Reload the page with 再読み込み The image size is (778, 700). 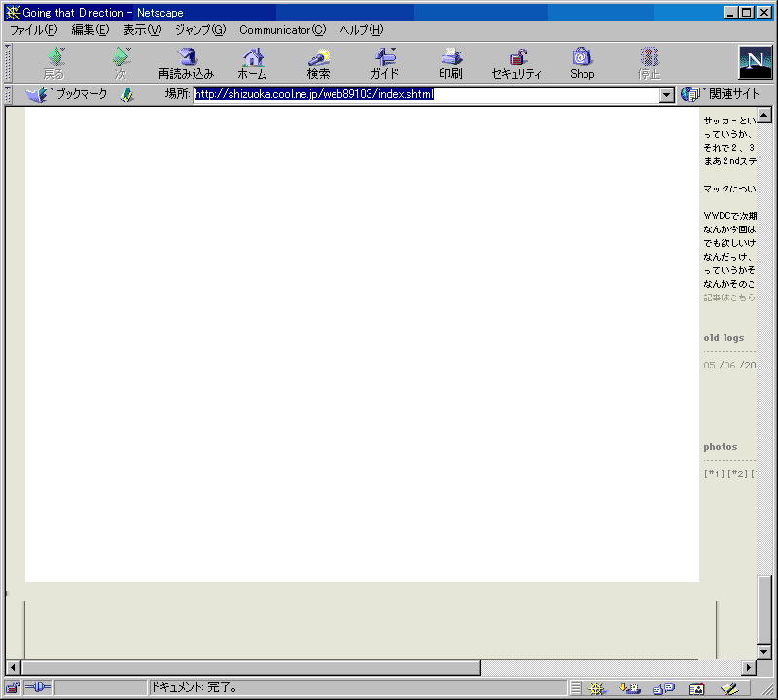[186, 63]
